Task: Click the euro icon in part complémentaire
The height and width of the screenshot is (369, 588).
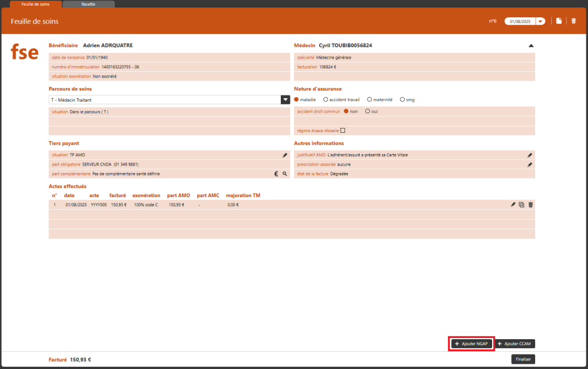Action: click(x=276, y=174)
